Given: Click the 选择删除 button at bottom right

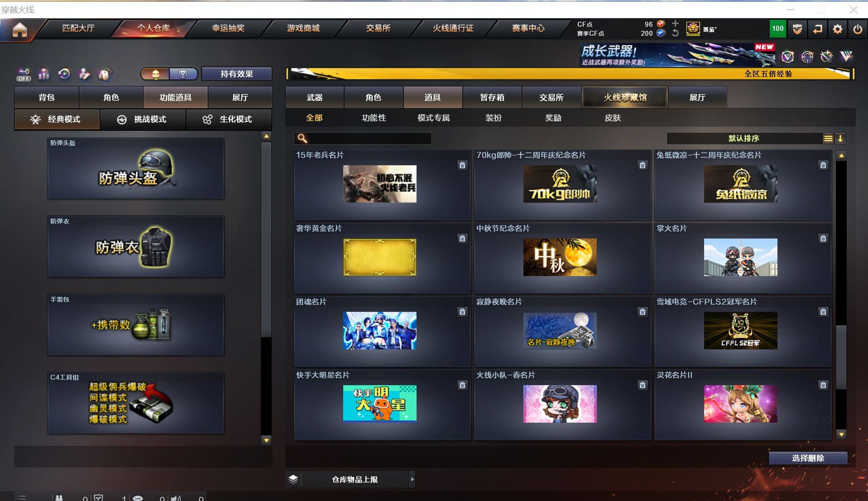Looking at the screenshot, I should pos(808,458).
